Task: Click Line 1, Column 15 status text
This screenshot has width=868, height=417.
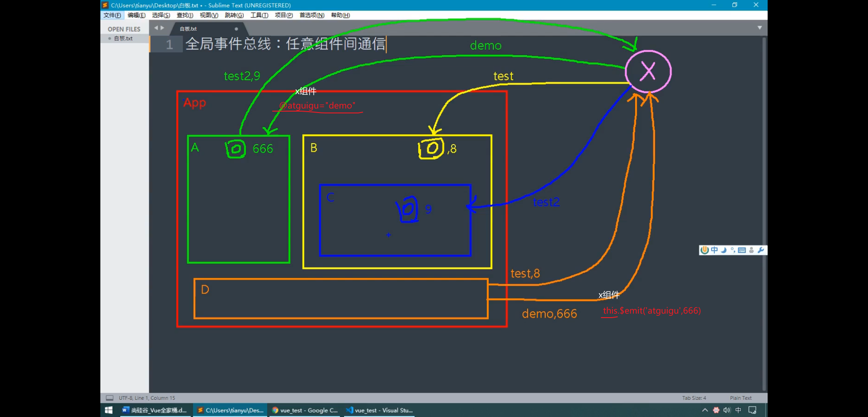Action: (155, 398)
